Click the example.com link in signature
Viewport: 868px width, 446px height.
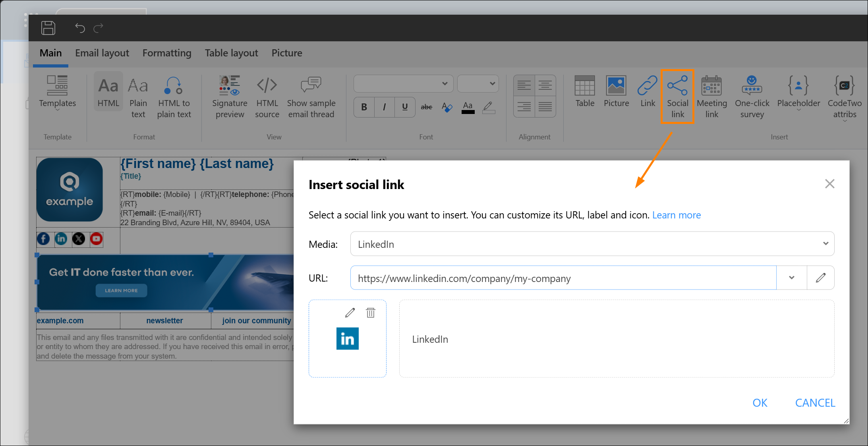tap(60, 321)
